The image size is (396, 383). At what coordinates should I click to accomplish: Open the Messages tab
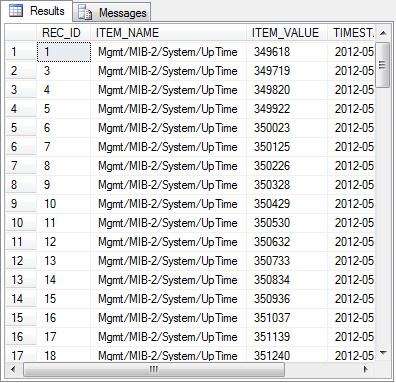(112, 12)
